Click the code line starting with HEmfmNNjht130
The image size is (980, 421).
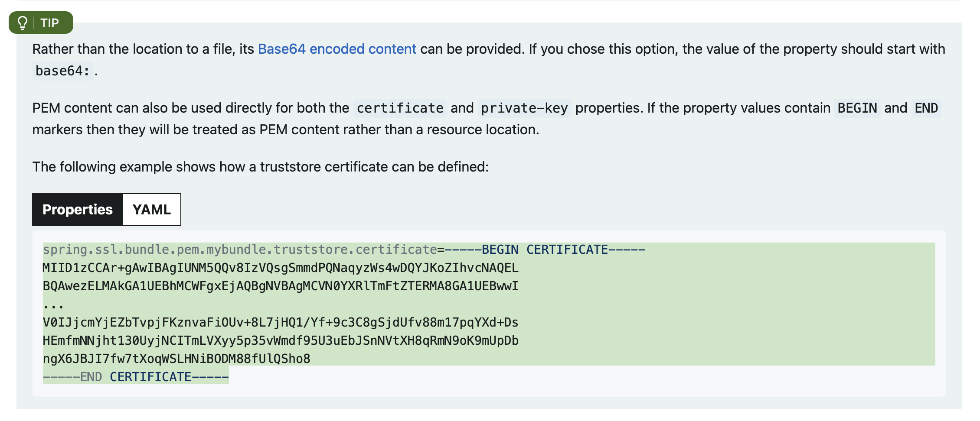[281, 340]
